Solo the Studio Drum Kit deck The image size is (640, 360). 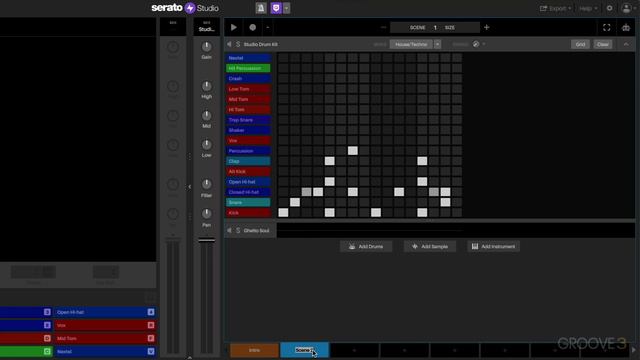[x=238, y=44]
